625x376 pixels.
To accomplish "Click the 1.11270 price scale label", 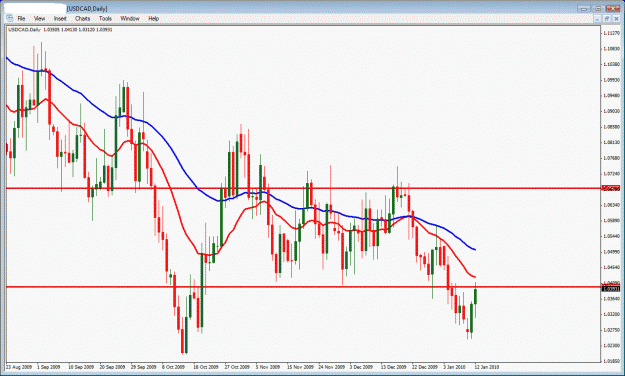I will [611, 33].
